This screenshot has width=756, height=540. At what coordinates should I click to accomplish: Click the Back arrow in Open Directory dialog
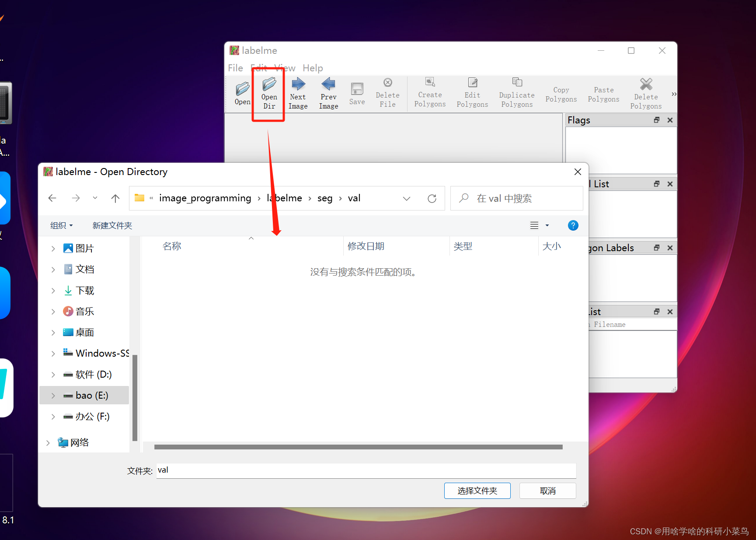(x=52, y=198)
